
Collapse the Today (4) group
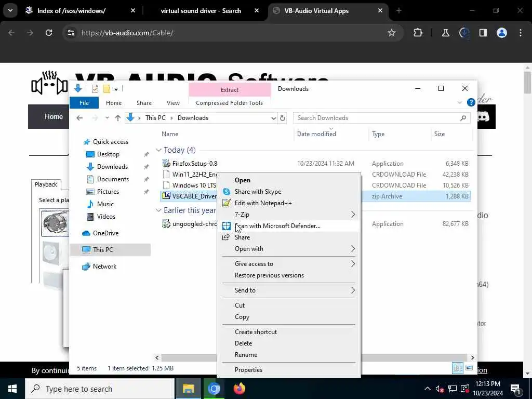pos(158,150)
